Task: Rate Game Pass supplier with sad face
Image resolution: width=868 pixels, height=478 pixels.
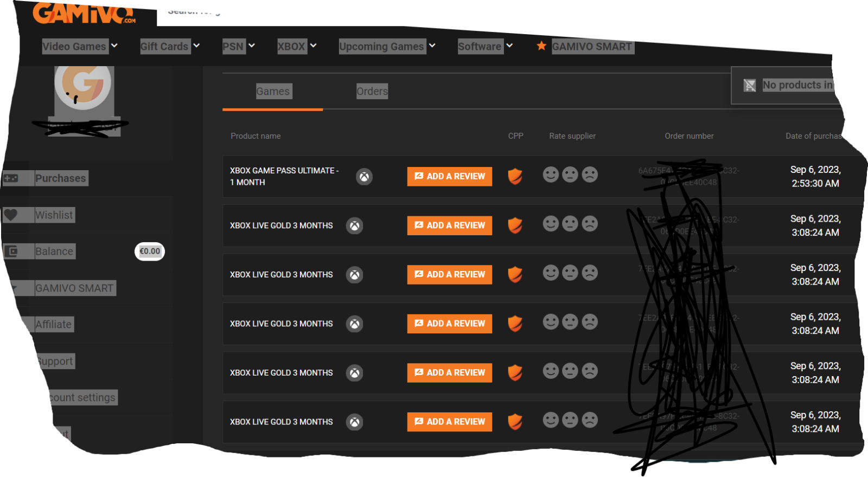Action: click(590, 175)
